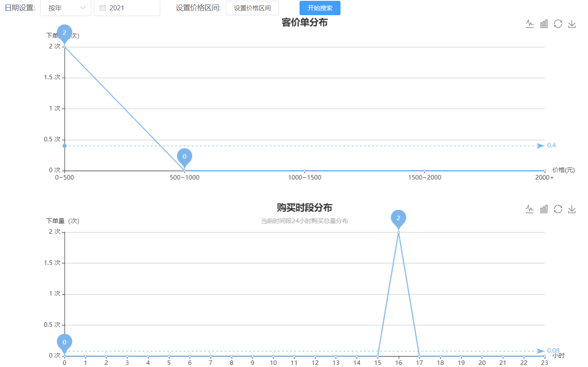Click the calendar icon in year field
The image size is (588, 367).
click(103, 8)
